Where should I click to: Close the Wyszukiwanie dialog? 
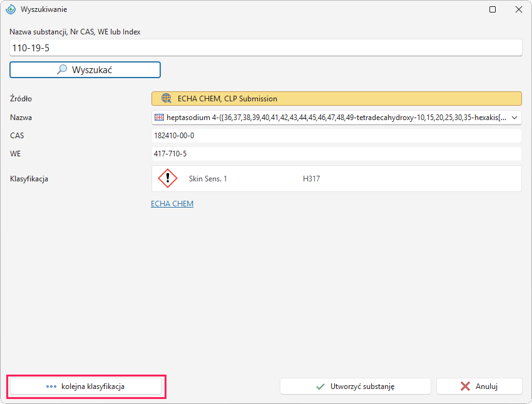(x=519, y=9)
